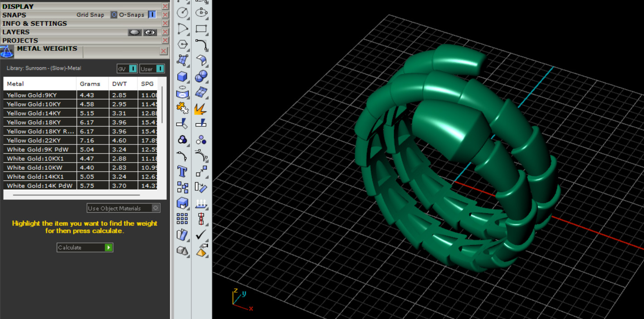
Task: Select the Polygon tool
Action: (182, 44)
